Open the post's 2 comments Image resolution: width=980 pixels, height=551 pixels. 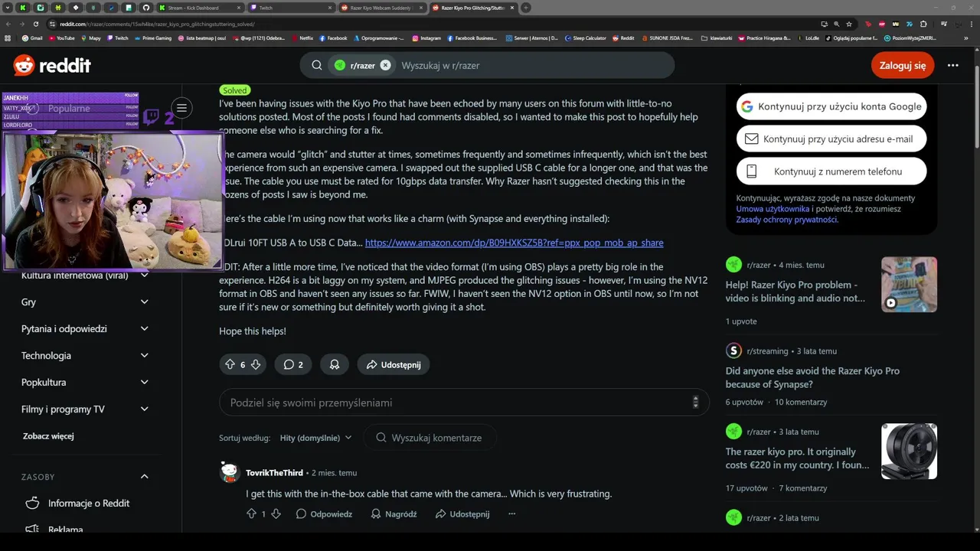293,365
